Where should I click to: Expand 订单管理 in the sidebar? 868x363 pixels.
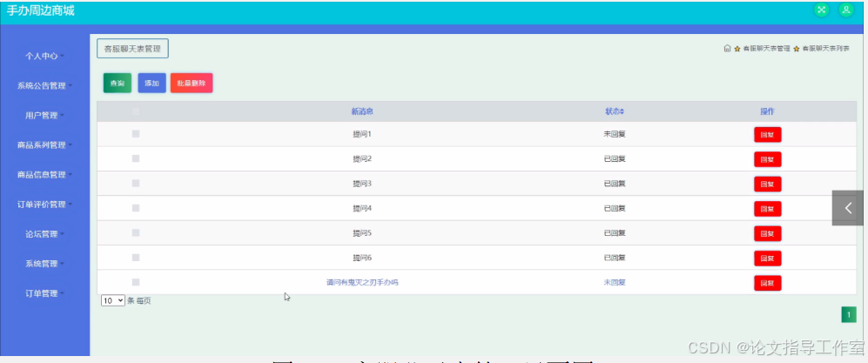[x=44, y=293]
